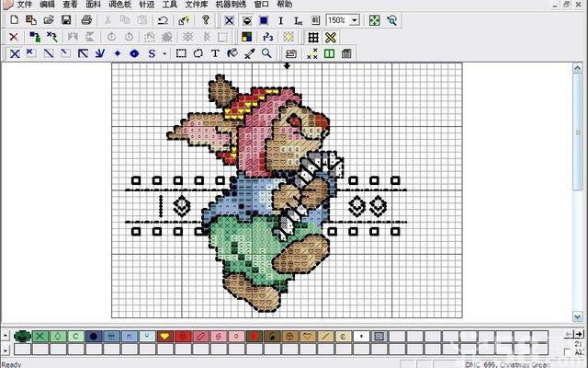Click the red X delete icon

coord(14,37)
